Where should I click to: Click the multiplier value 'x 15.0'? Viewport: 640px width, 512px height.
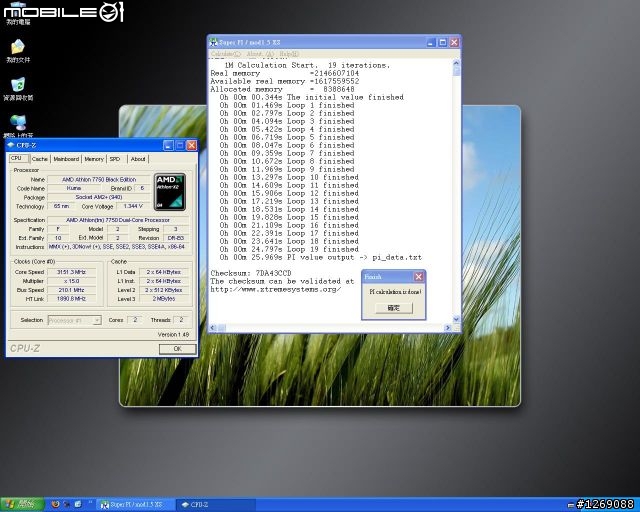71,281
